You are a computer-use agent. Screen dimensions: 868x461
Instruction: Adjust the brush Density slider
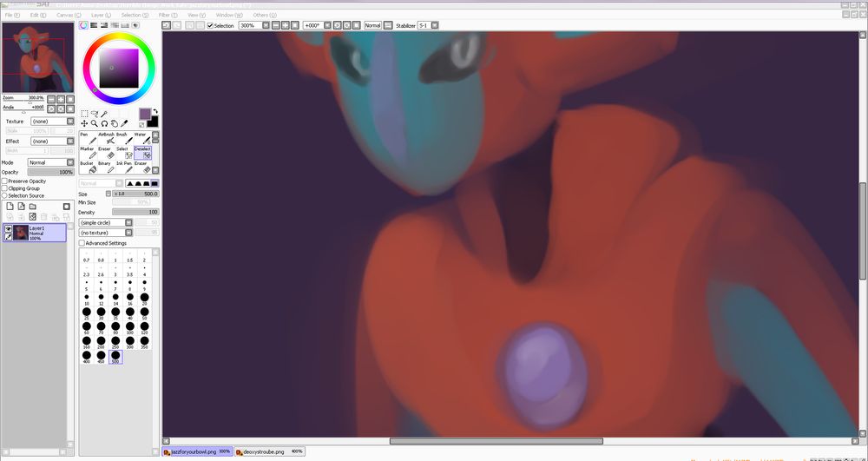coord(135,212)
